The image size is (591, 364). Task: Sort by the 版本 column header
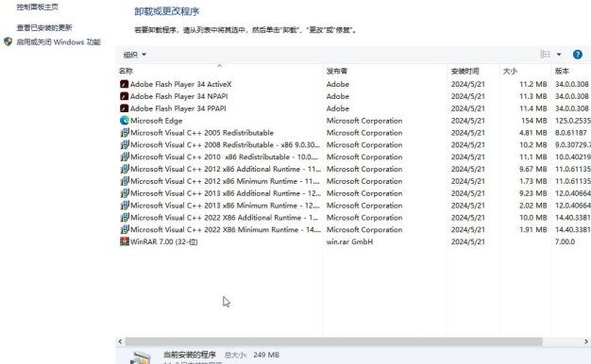point(562,71)
